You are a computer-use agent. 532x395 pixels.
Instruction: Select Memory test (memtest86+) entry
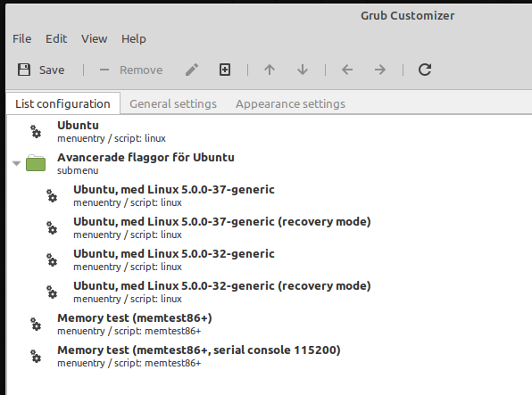269,325
